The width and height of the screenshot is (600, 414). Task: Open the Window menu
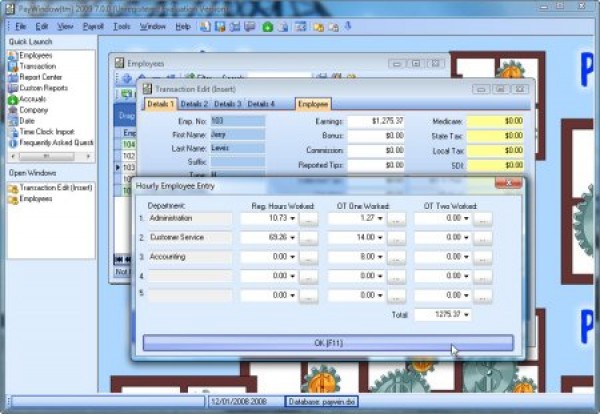pos(153,26)
